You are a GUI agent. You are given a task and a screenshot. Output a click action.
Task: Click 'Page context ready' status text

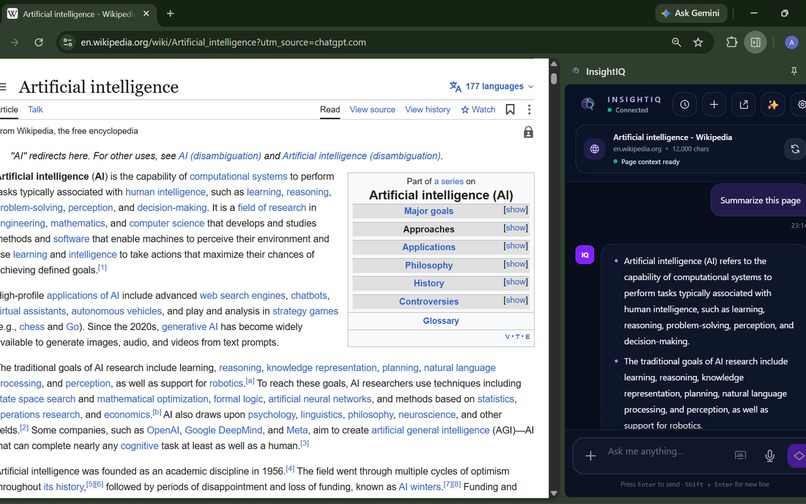point(650,161)
